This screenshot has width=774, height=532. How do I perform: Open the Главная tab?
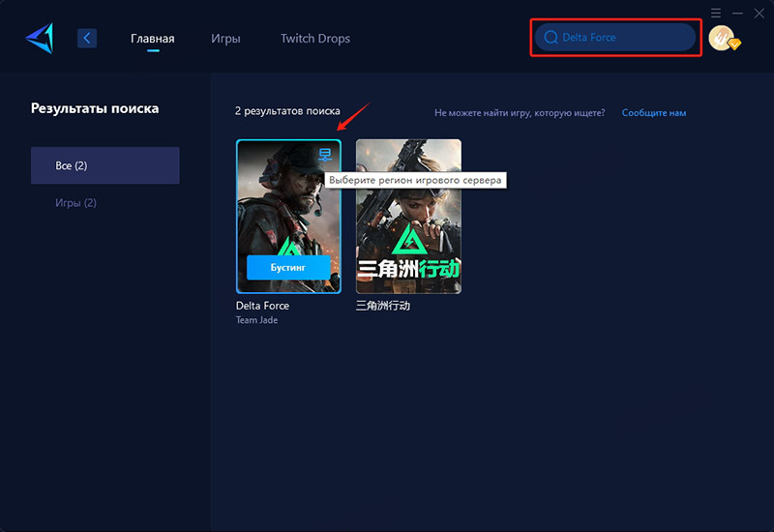coord(153,39)
